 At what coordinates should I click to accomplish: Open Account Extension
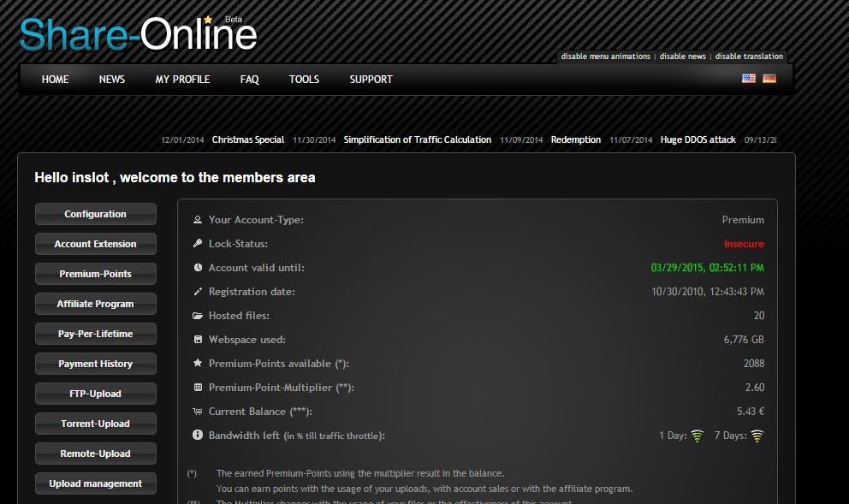pyautogui.click(x=95, y=244)
